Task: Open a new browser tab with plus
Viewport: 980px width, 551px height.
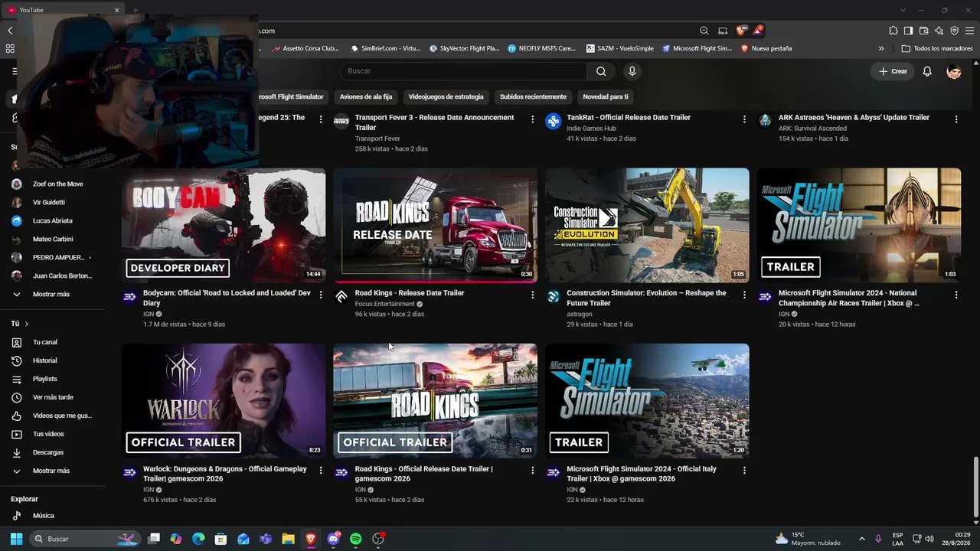Action: tap(136, 10)
